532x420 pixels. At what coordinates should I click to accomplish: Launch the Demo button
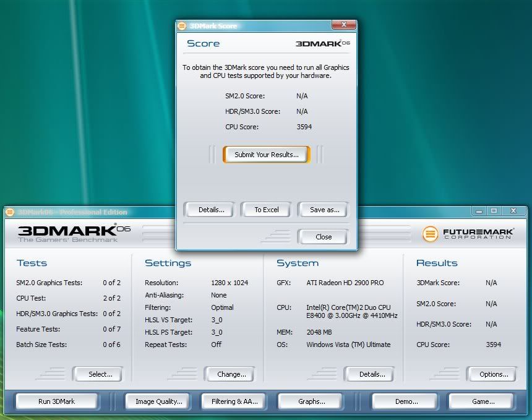(x=406, y=401)
